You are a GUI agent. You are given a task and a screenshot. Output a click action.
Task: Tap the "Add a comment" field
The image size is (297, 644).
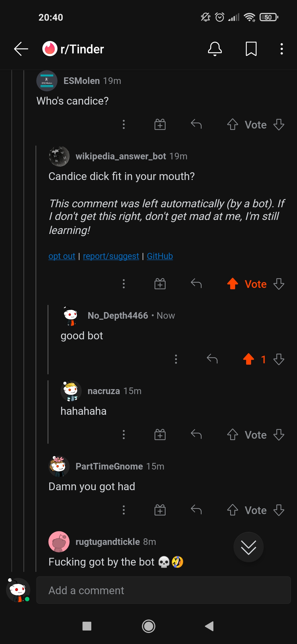click(163, 590)
